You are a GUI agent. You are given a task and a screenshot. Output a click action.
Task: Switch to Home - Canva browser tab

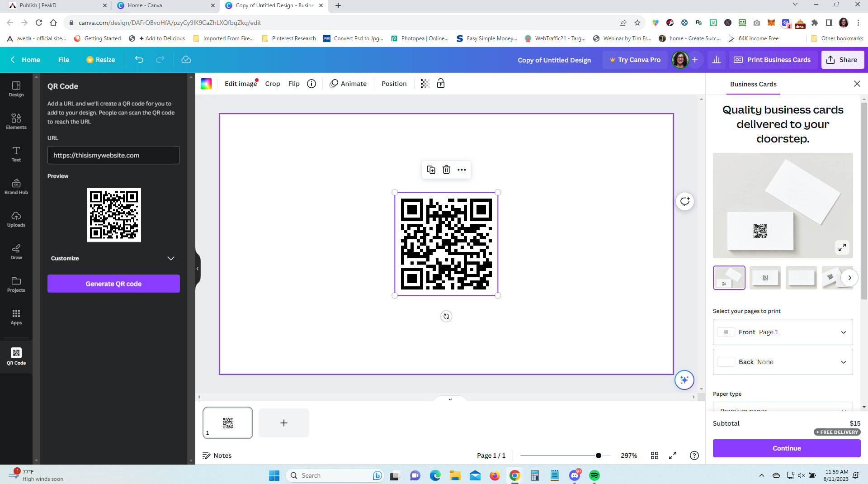pyautogui.click(x=165, y=6)
